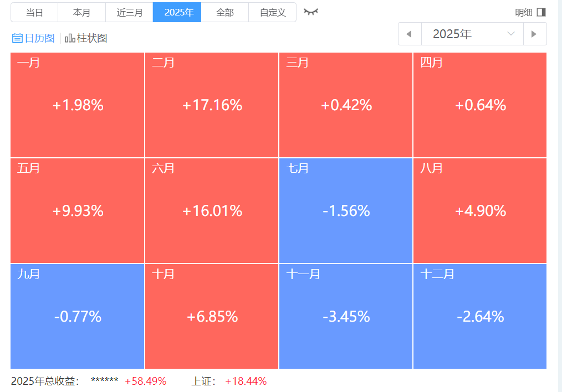
Task: Click the 七月 -1.56% cell
Action: pyautogui.click(x=346, y=210)
